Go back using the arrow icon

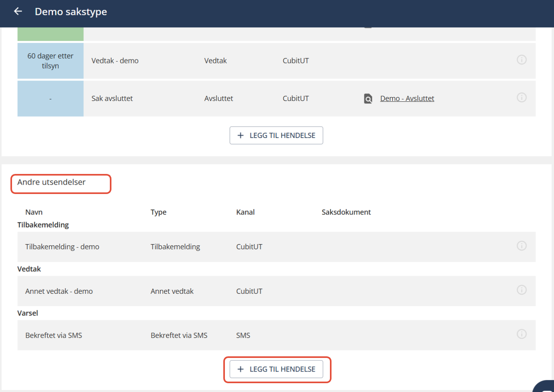[x=18, y=11]
